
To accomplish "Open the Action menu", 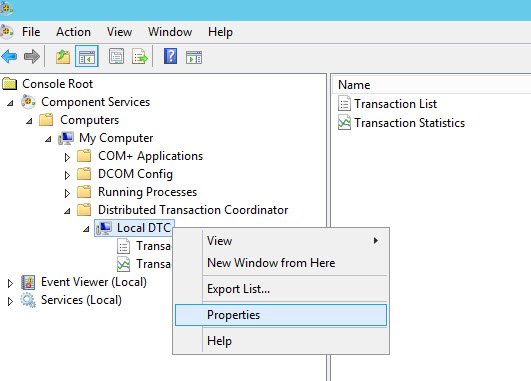I will pos(73,32).
